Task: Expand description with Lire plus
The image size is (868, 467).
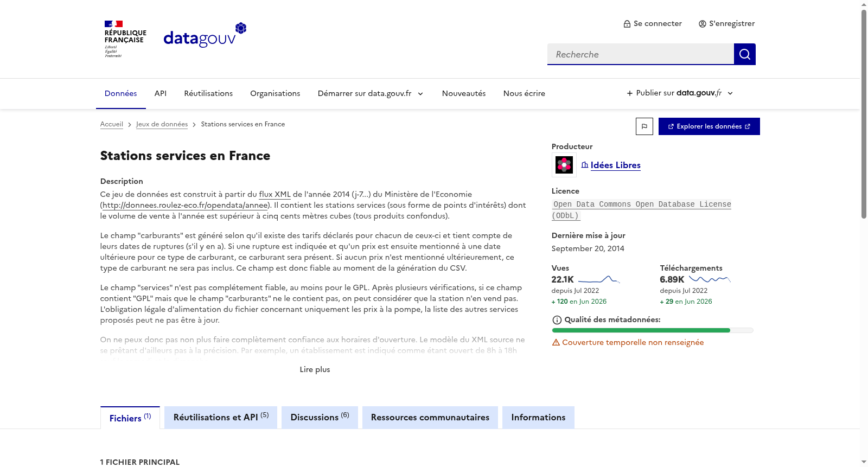Action: (x=315, y=369)
